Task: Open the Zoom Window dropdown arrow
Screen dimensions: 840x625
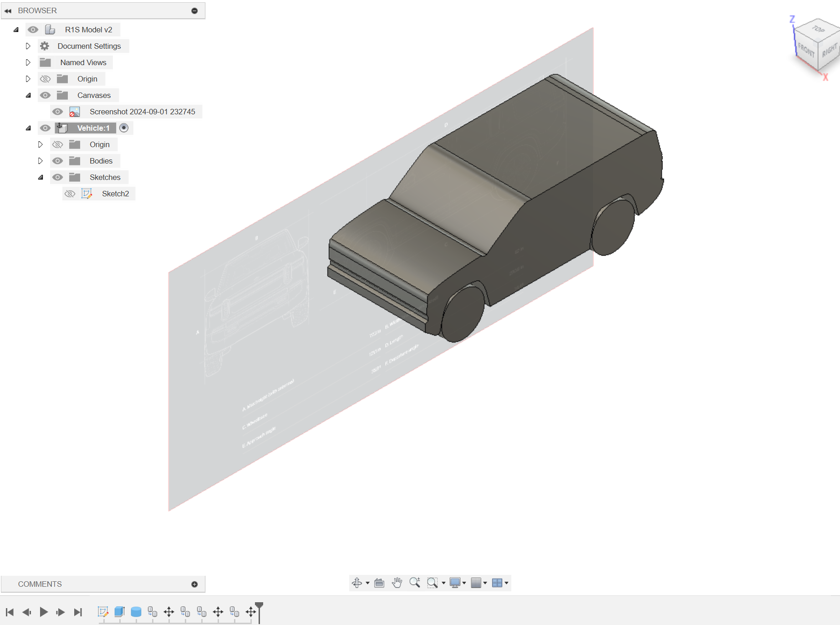Action: [x=443, y=583]
